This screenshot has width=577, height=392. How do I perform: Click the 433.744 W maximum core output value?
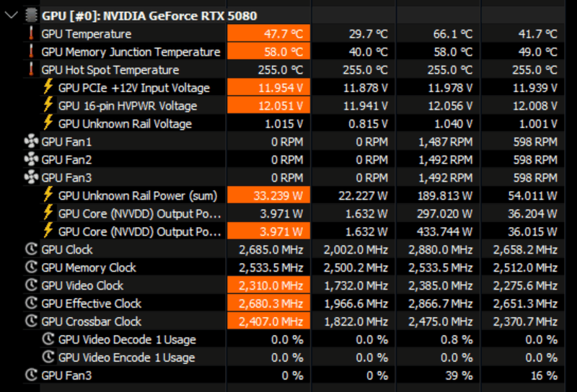tap(444, 232)
